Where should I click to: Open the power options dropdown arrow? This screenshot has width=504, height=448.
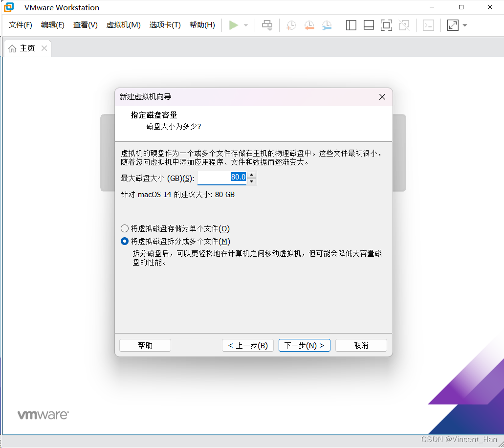246,25
